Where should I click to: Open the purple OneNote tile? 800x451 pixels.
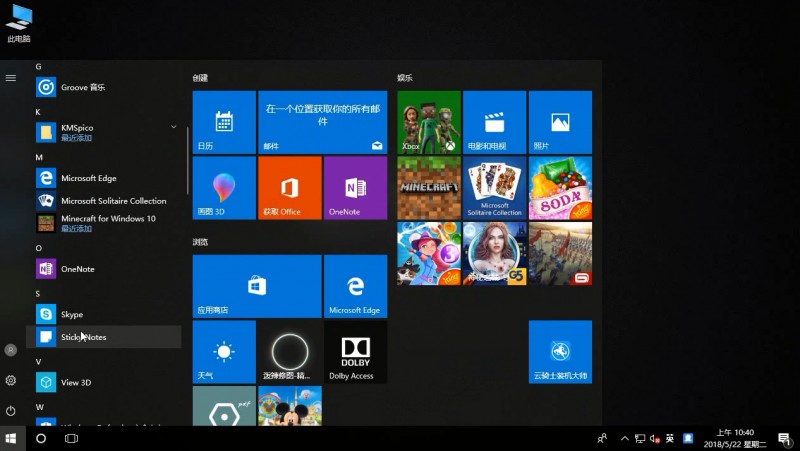click(x=355, y=188)
